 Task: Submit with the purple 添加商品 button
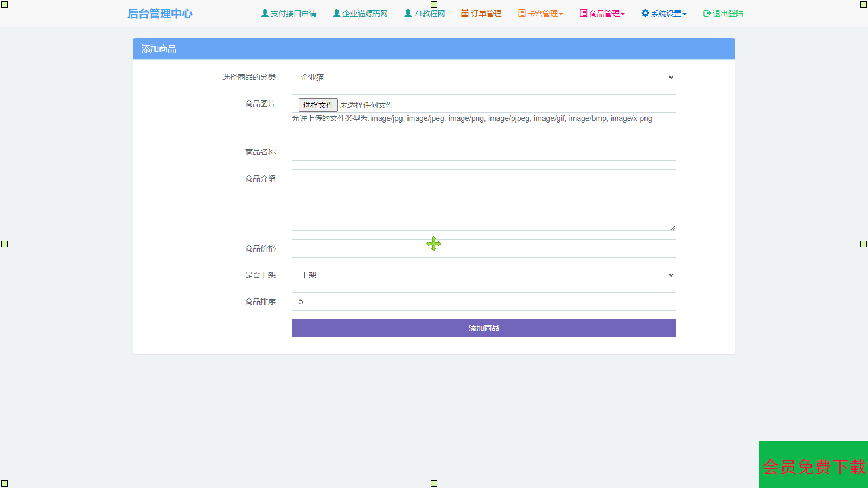[483, 328]
